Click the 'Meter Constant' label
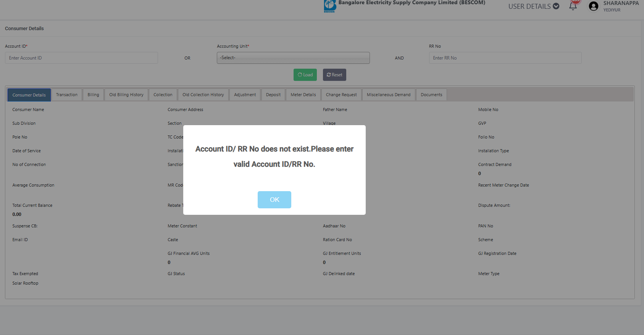This screenshot has width=644, height=335. coord(182,226)
